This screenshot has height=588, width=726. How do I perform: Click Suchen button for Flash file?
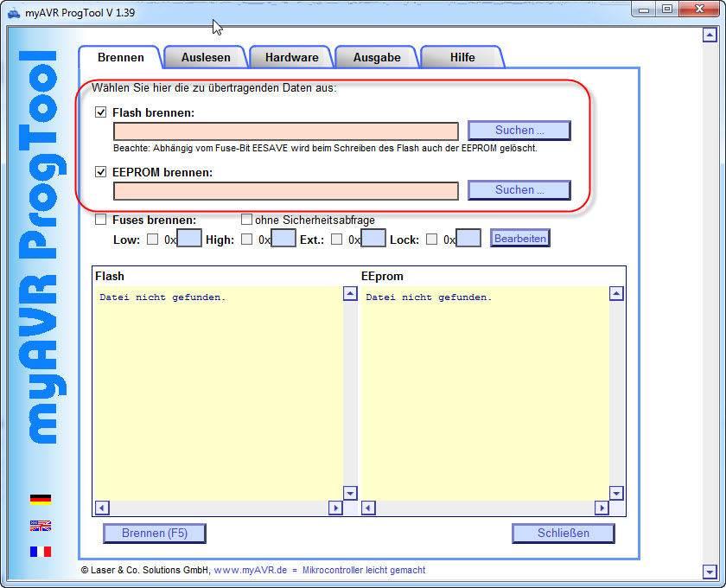(x=519, y=131)
